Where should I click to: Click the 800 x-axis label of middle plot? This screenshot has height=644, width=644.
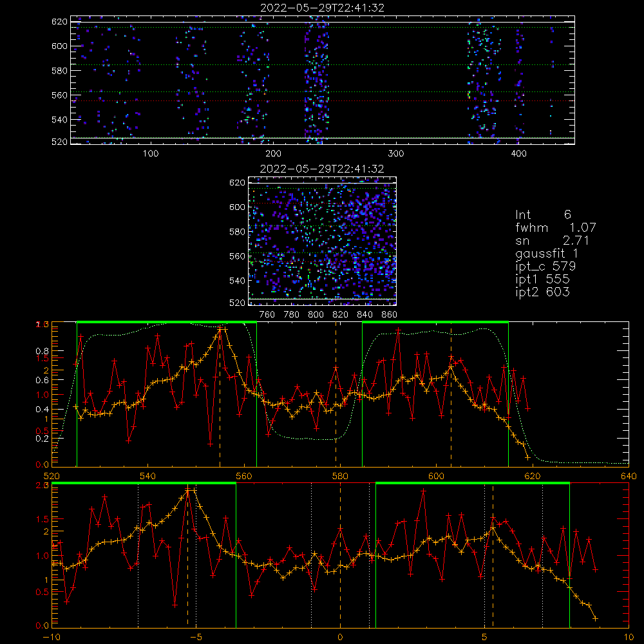pos(316,315)
